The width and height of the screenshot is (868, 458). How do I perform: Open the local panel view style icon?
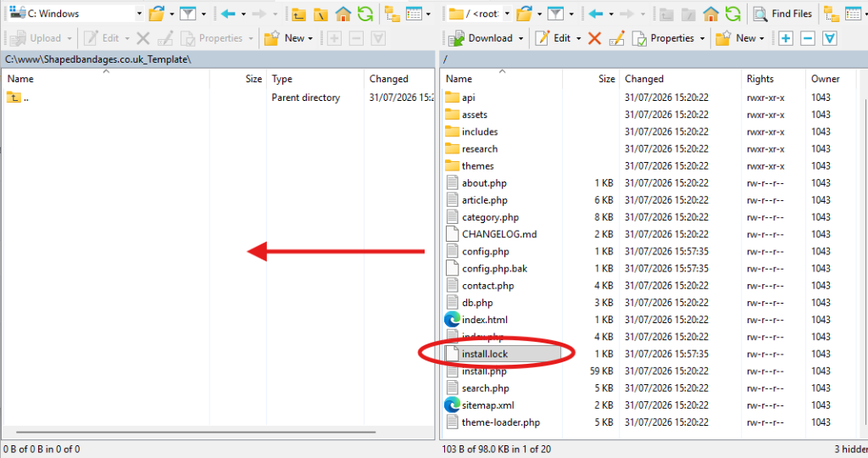point(414,14)
